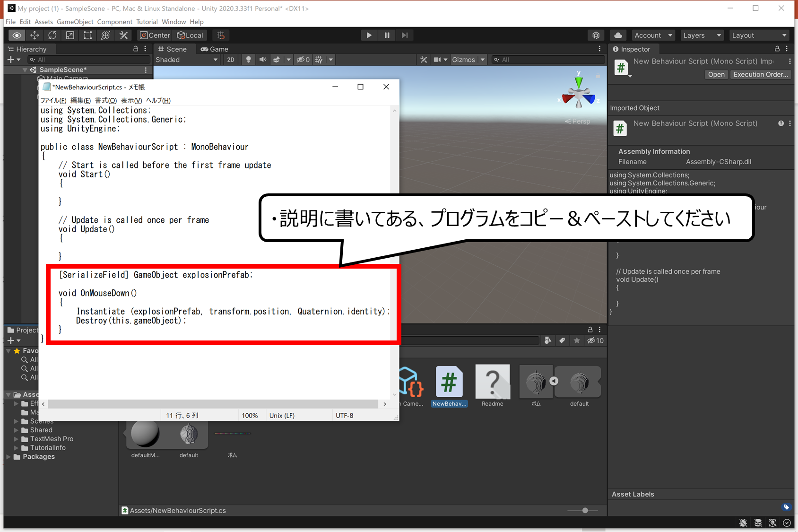
Task: Switch to the Game tab
Action: pos(215,49)
